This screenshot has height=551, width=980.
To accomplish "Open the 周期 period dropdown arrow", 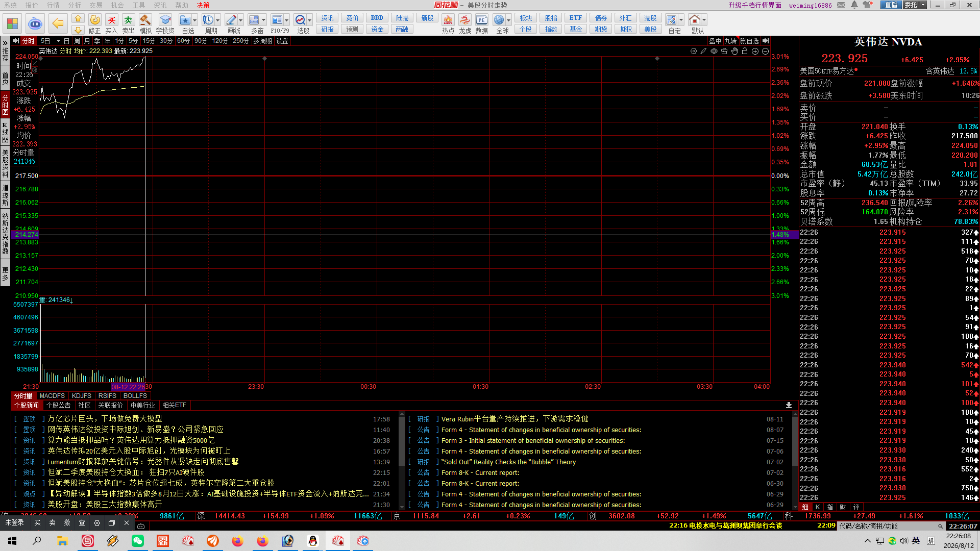I will [218, 20].
